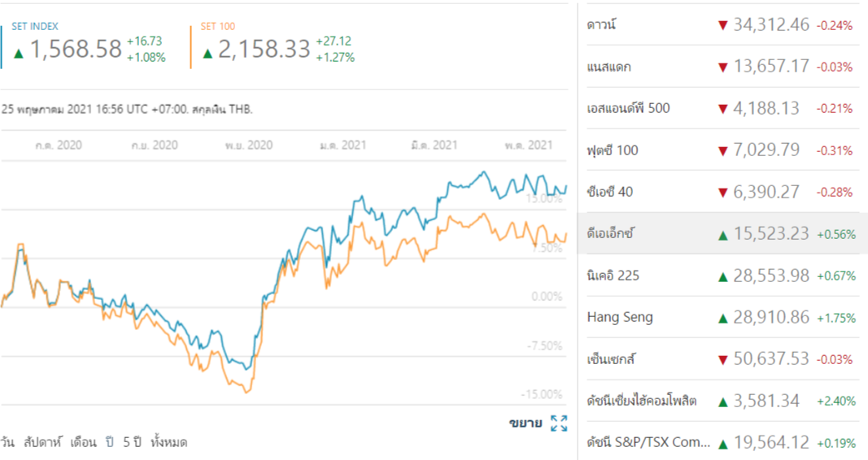
Task: Click the ขยาย expand link
Action: click(526, 423)
